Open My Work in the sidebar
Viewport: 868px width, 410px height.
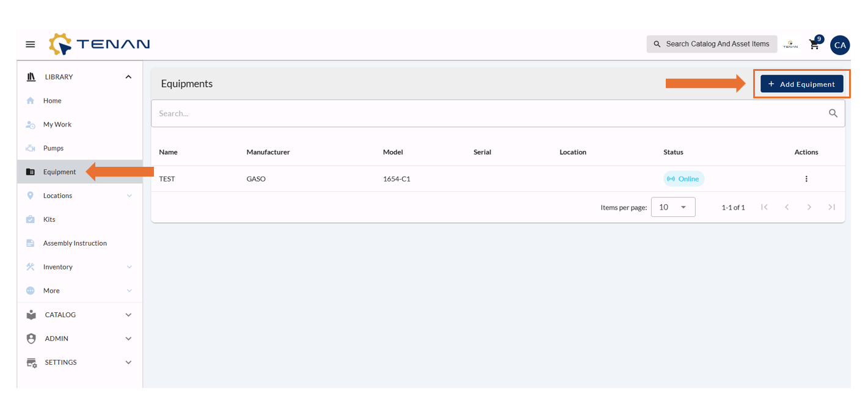79,125
